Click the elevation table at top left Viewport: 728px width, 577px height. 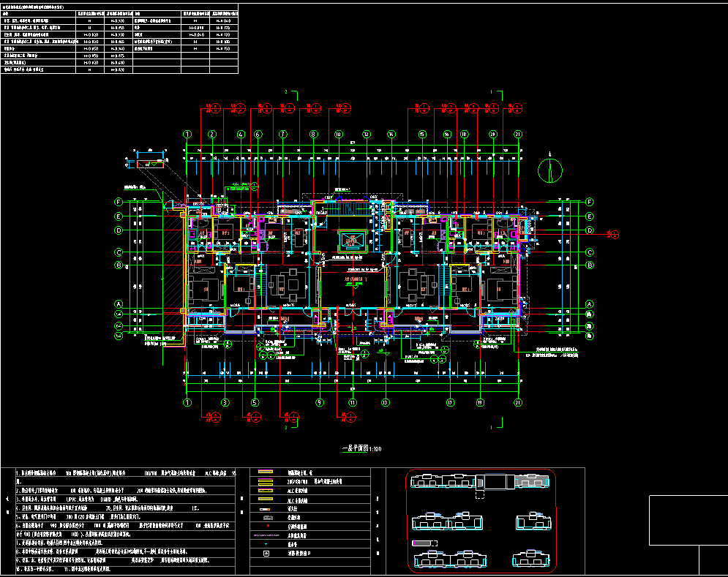coord(120,42)
